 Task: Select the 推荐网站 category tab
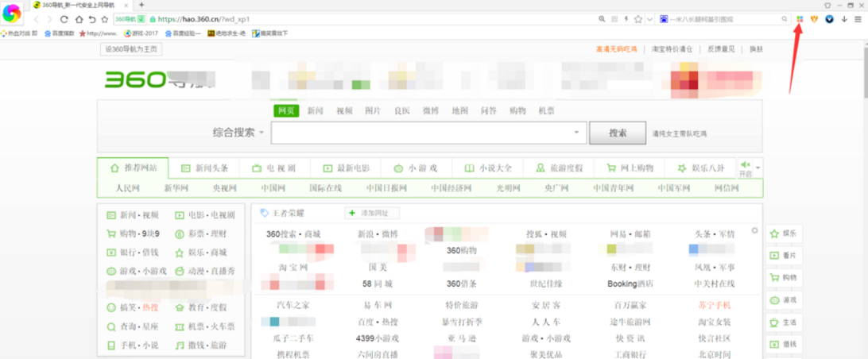tap(133, 168)
